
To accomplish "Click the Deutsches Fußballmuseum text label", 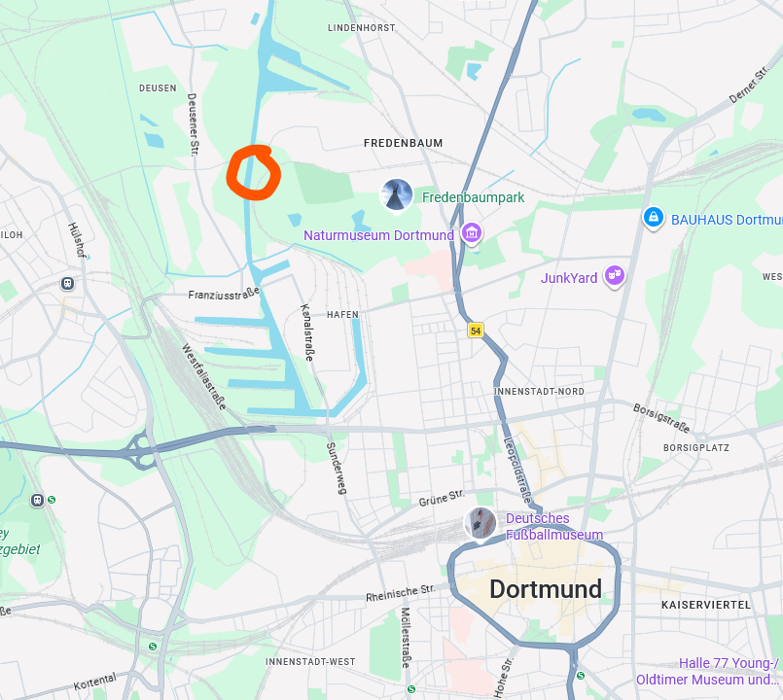I will [554, 526].
